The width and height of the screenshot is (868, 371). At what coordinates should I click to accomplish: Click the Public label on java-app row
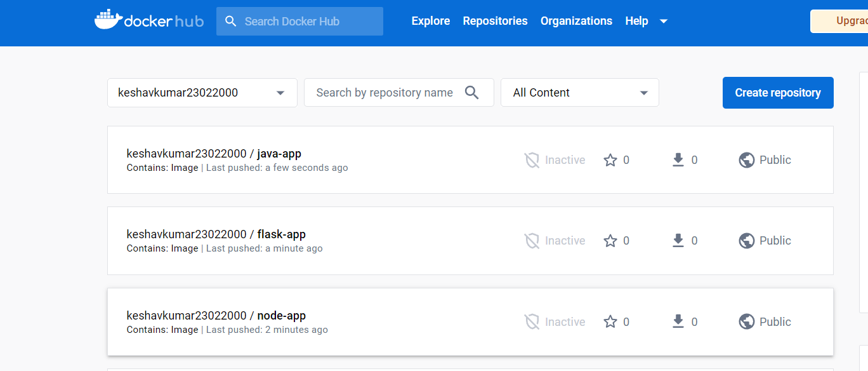[775, 160]
